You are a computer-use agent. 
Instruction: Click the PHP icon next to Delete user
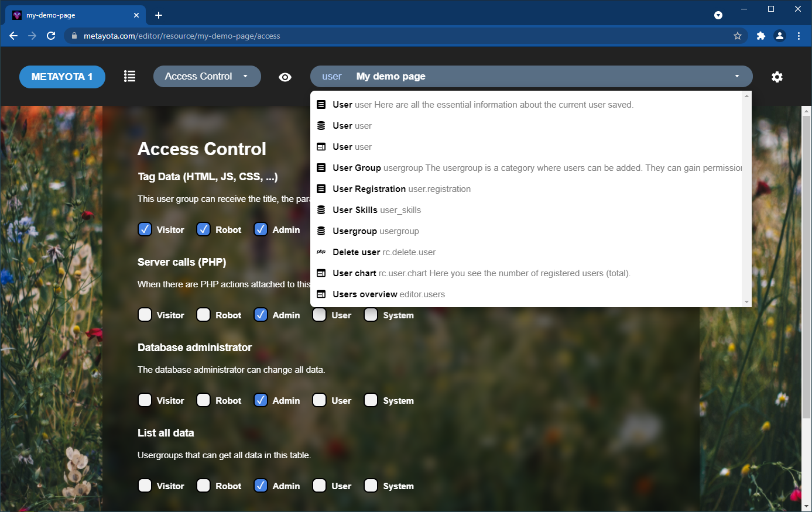click(321, 252)
